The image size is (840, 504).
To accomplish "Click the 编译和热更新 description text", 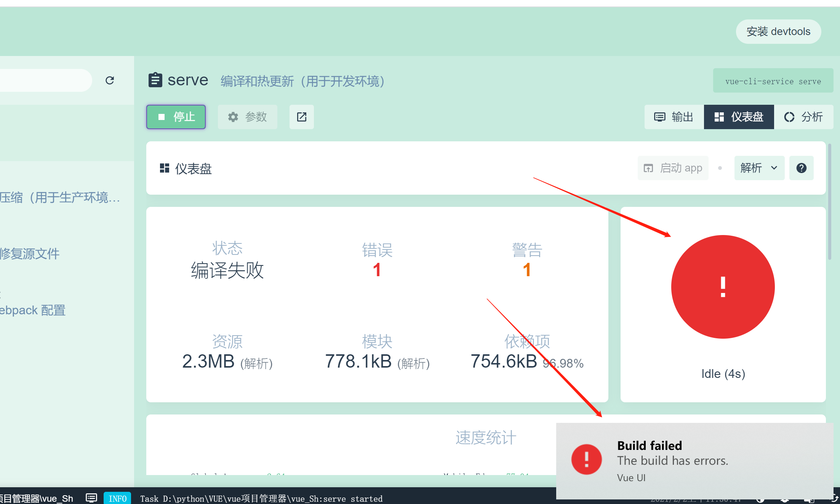I will (x=302, y=81).
